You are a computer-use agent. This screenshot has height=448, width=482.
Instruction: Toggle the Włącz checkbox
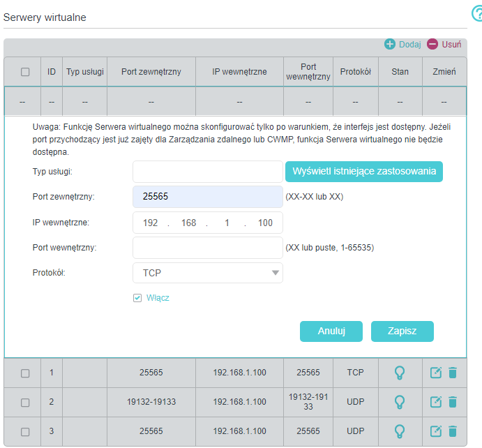(137, 298)
